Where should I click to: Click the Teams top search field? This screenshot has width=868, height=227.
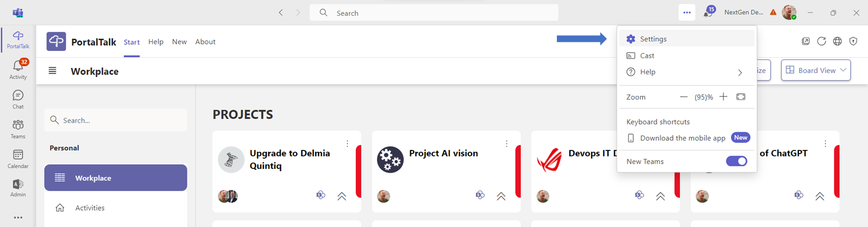(x=434, y=13)
